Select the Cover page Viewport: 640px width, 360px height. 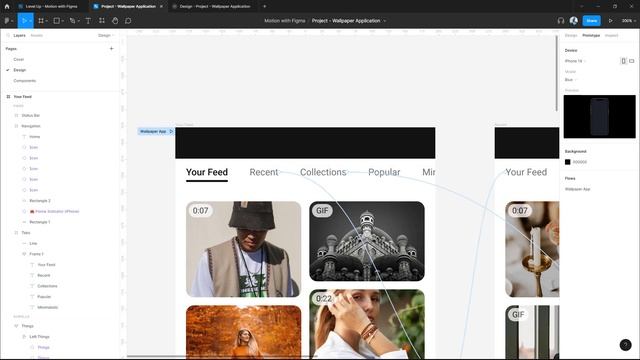(19, 59)
